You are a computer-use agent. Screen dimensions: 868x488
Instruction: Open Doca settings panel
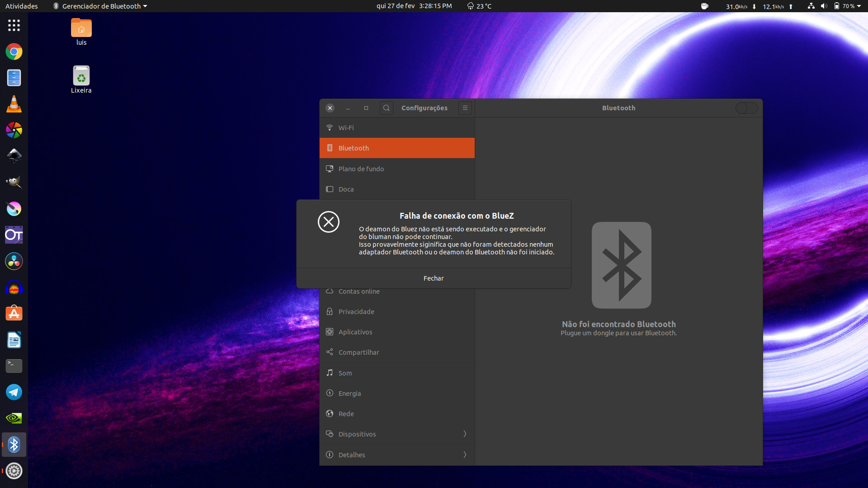397,189
